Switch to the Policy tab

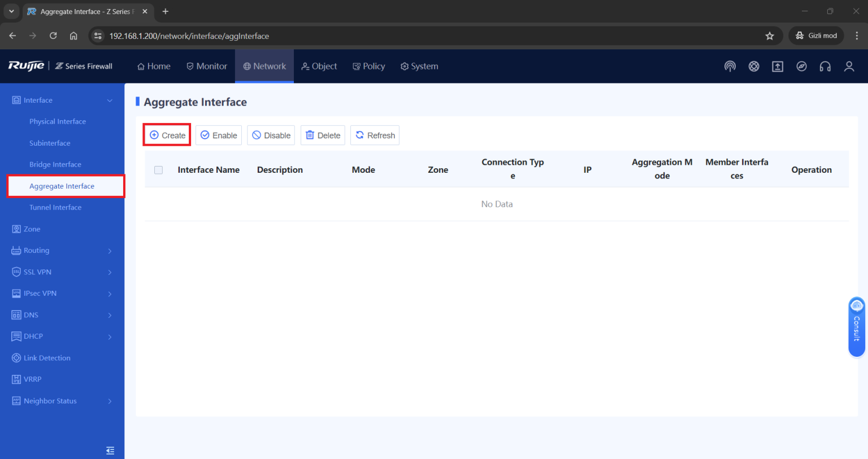tap(368, 67)
